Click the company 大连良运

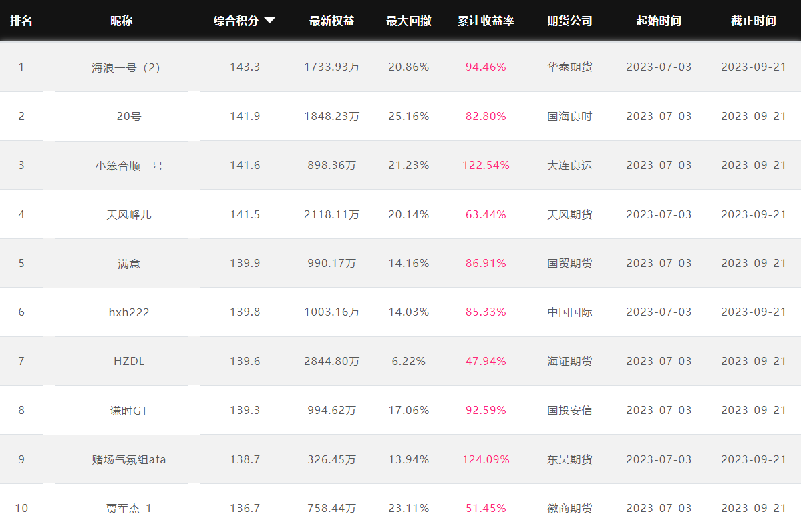(570, 165)
